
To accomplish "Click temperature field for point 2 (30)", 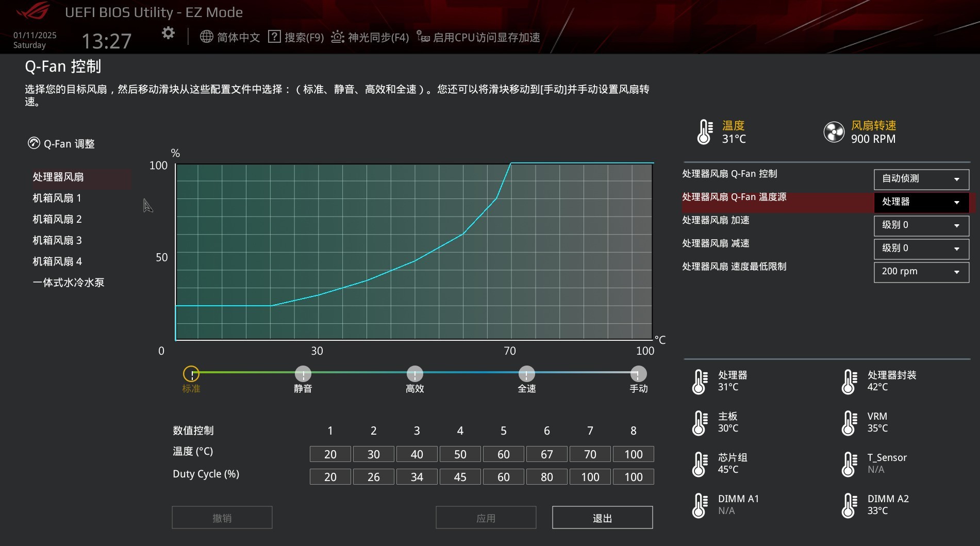I will (374, 454).
